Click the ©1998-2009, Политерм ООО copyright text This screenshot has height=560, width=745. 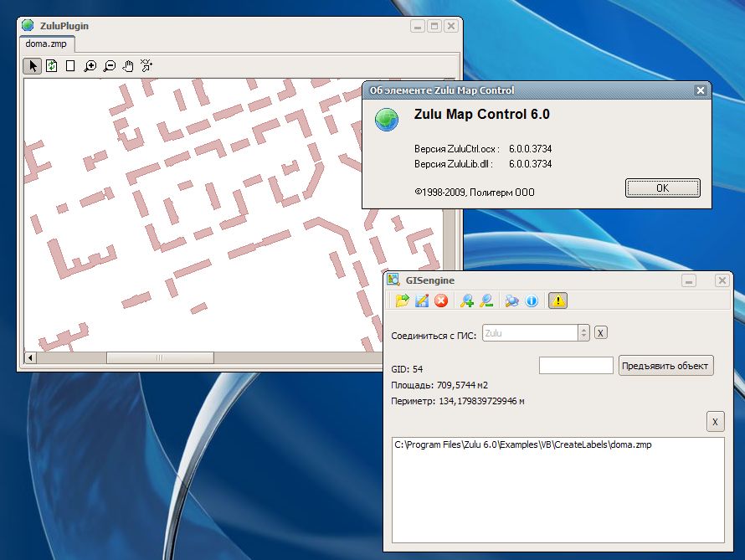click(474, 193)
